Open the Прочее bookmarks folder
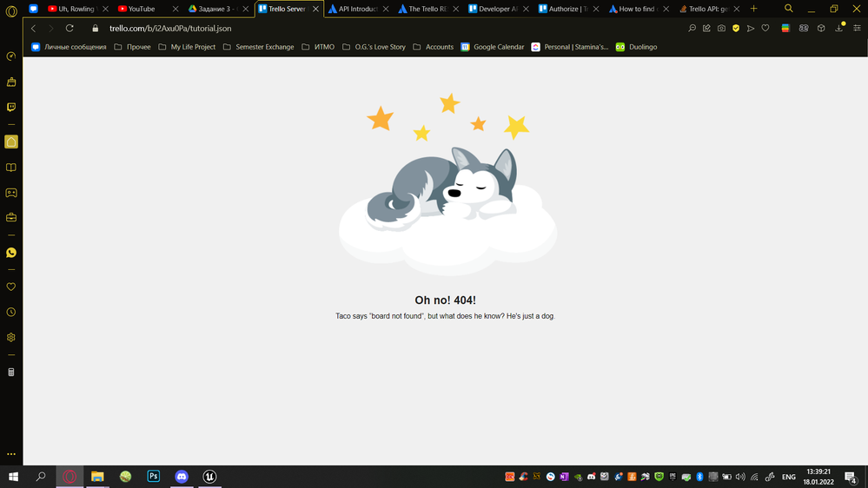This screenshot has height=488, width=868. 132,47
